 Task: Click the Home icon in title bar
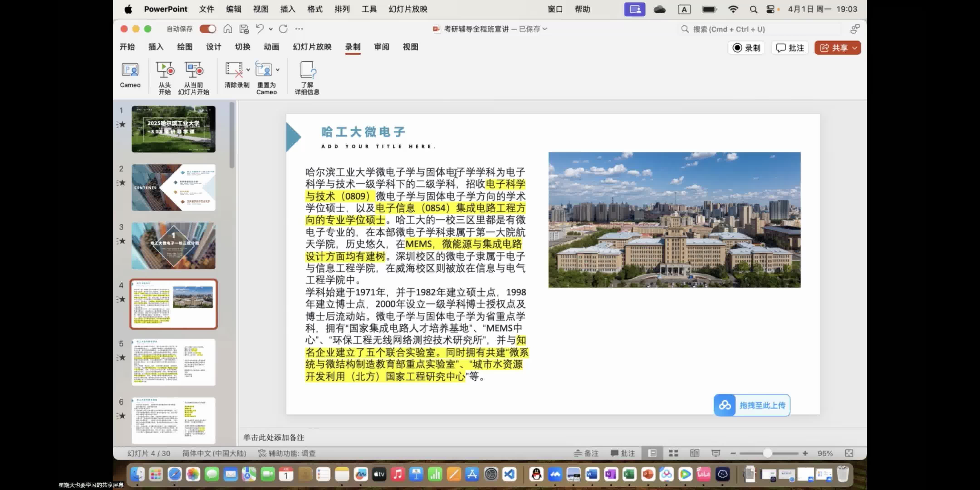point(228,29)
